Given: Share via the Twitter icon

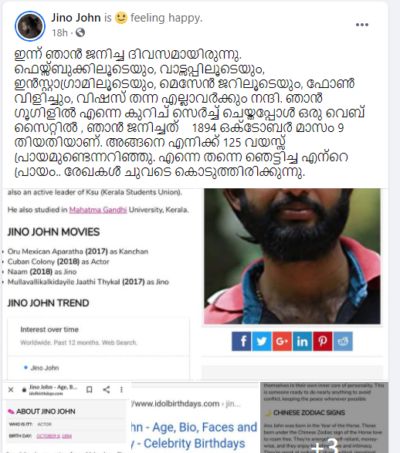Looking at the screenshot, I should coord(262,341).
